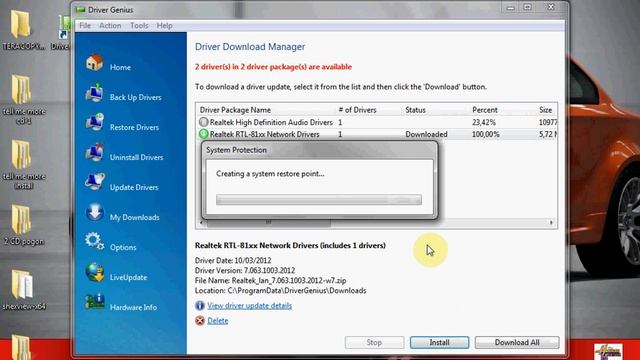The width and height of the screenshot is (640, 360).
Task: Open Update Drivers label
Action: [134, 187]
